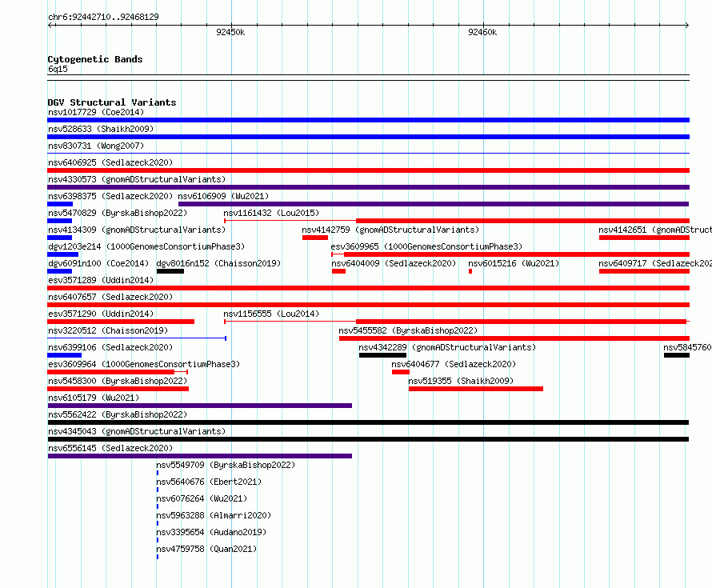Click the nsv4142651 variant label

pyautogui.click(x=655, y=230)
